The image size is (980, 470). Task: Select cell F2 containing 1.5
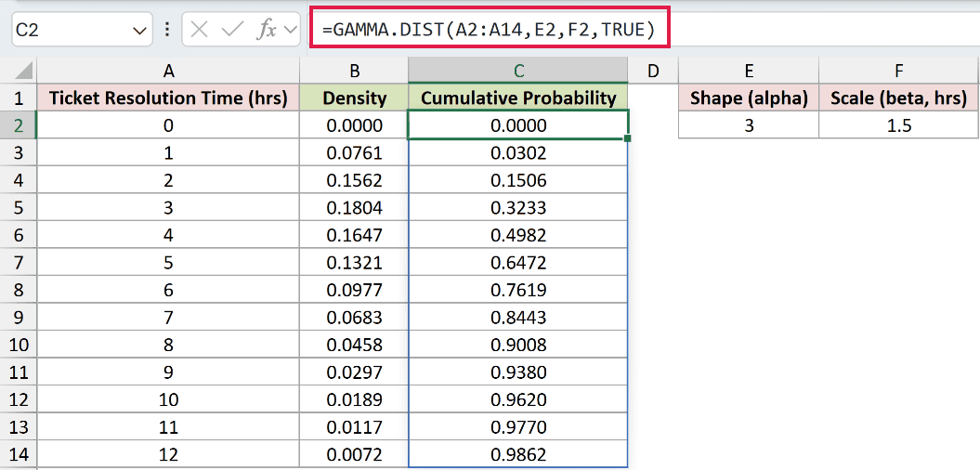click(899, 125)
